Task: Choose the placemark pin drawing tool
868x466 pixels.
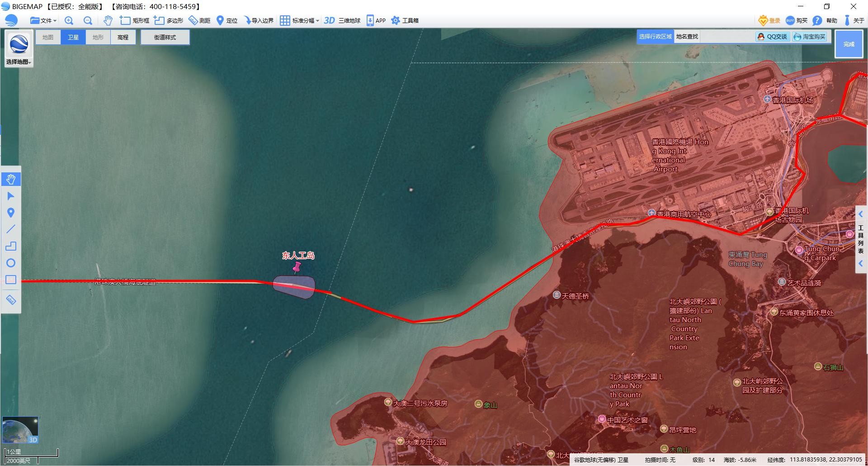Action: coord(11,213)
